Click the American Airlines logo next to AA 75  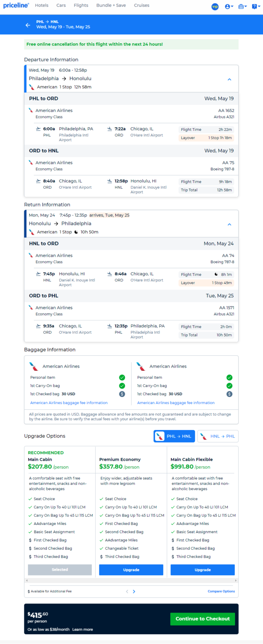pos(31,162)
